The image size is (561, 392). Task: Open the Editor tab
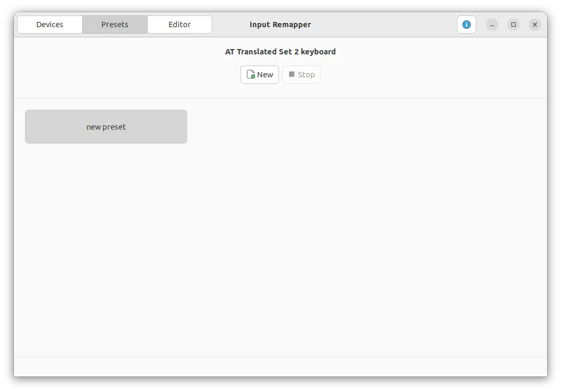click(179, 25)
